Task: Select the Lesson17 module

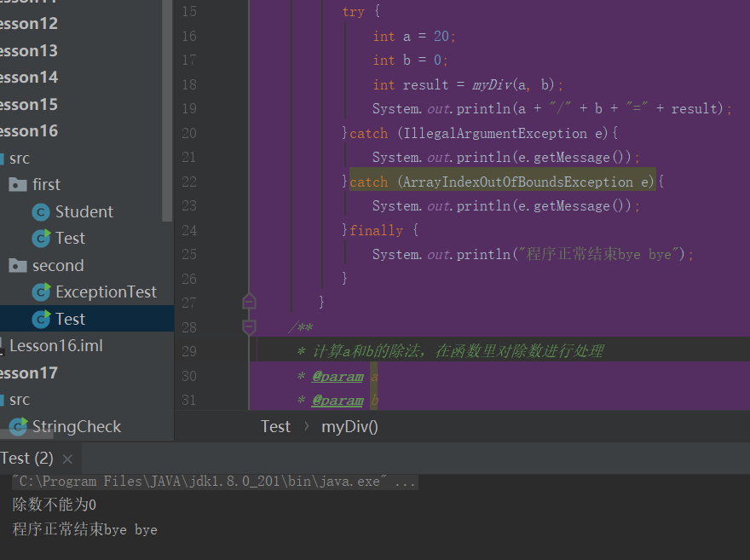Action: (29, 373)
